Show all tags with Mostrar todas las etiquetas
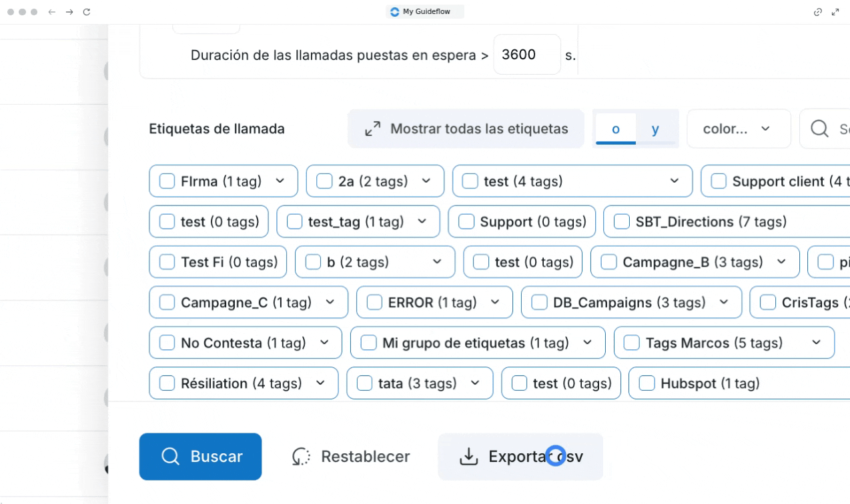Viewport: 850px width, 504px height. 466,129
